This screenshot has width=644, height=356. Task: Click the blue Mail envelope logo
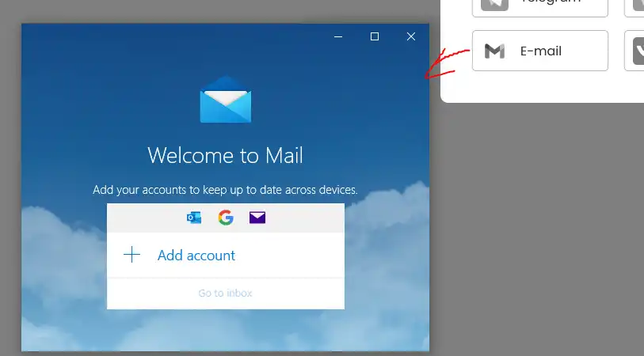coord(226,99)
